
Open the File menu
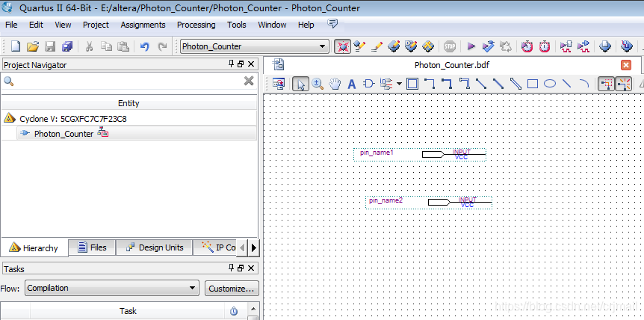11,25
